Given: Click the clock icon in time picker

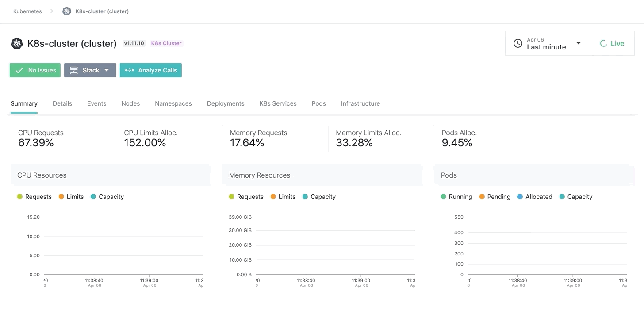Looking at the screenshot, I should click(517, 43).
